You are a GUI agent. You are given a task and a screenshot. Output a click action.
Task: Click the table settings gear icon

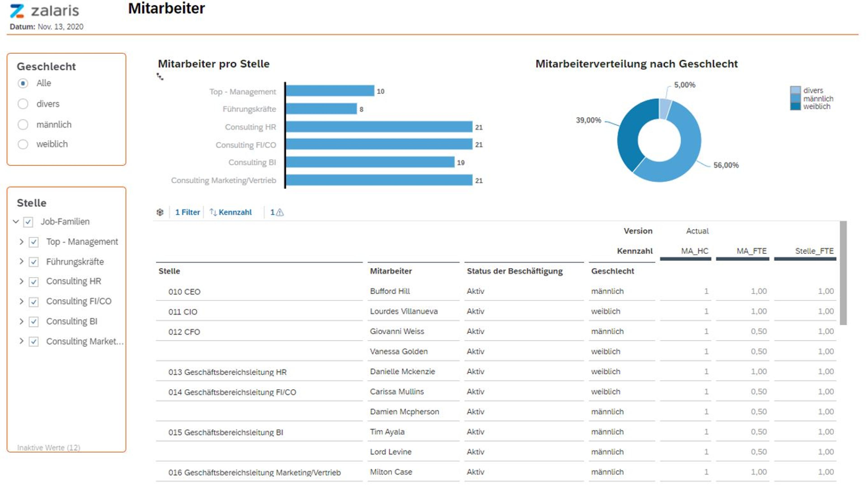pyautogui.click(x=160, y=212)
